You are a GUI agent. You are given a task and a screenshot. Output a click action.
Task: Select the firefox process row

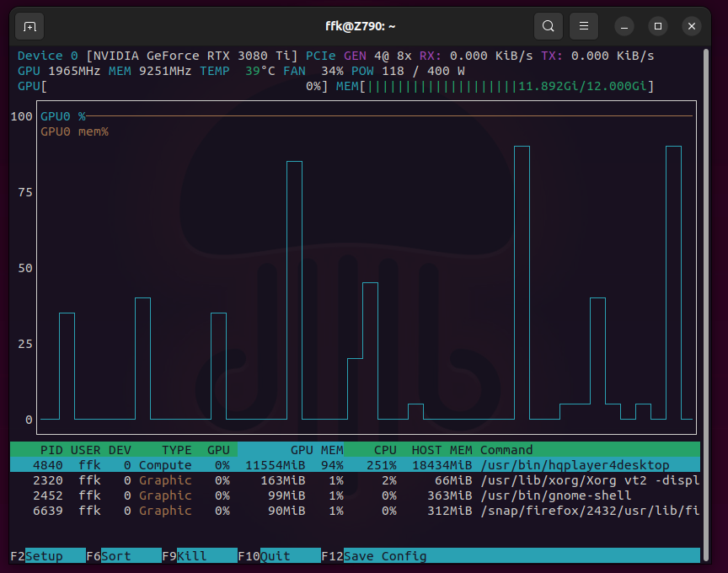point(354,511)
